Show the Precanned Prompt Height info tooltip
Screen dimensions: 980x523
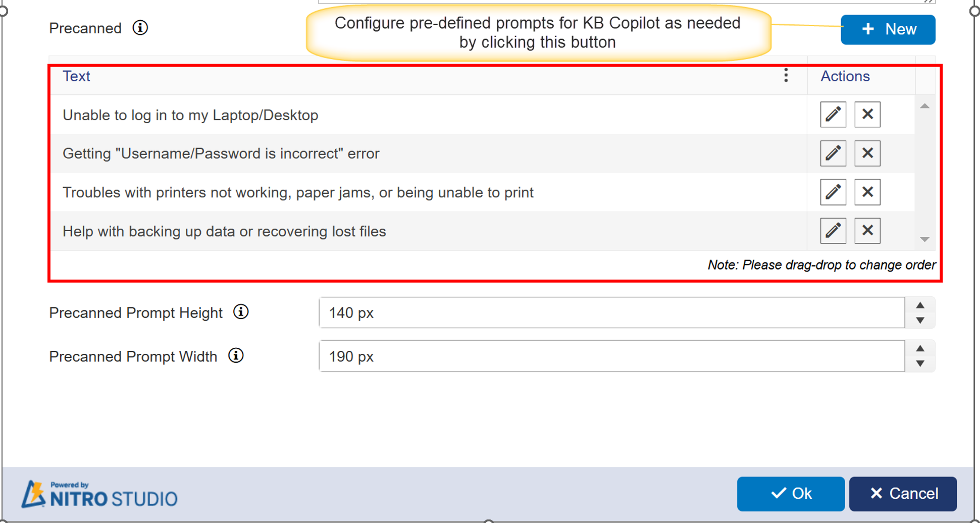point(241,312)
